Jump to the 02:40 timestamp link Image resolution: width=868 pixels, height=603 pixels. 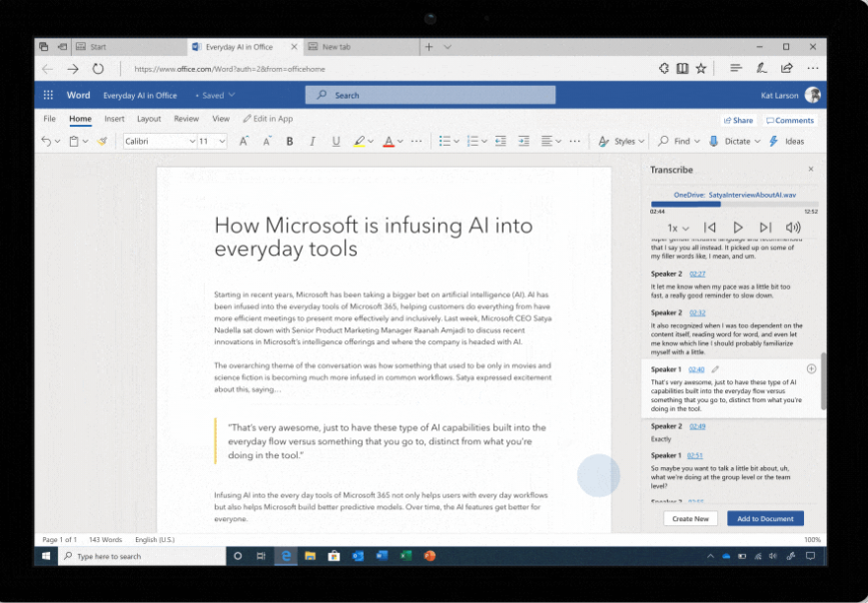[696, 369]
